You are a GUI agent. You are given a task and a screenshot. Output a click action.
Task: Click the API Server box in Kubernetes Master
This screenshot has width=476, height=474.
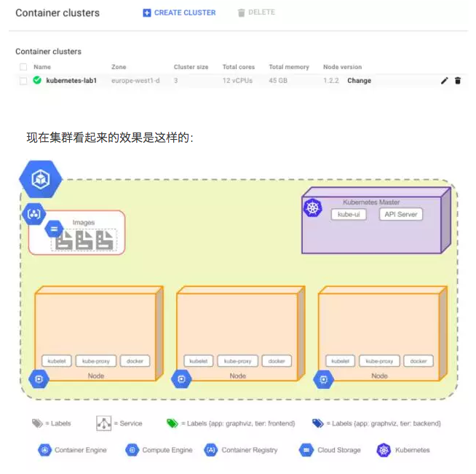point(401,214)
